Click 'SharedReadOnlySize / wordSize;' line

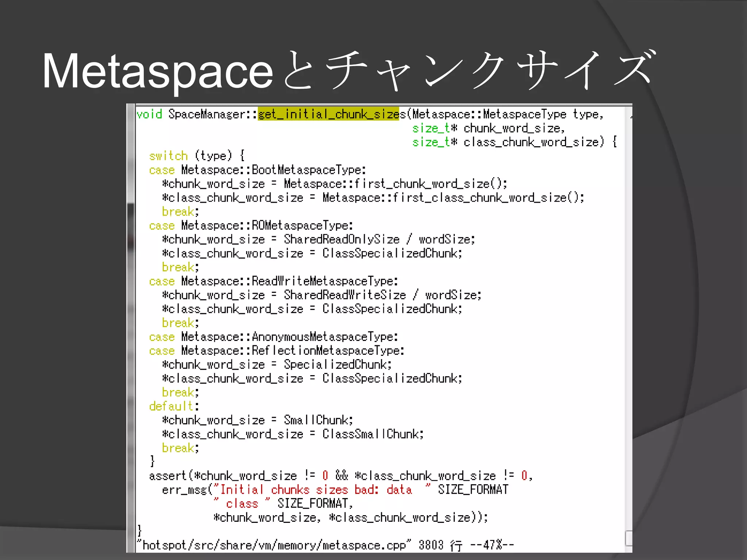pyautogui.click(x=319, y=239)
